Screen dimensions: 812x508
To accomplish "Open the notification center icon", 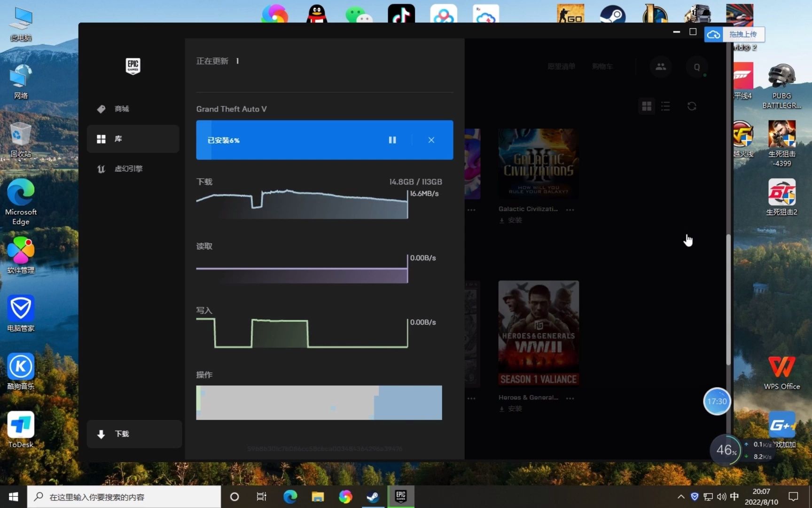I will point(793,497).
